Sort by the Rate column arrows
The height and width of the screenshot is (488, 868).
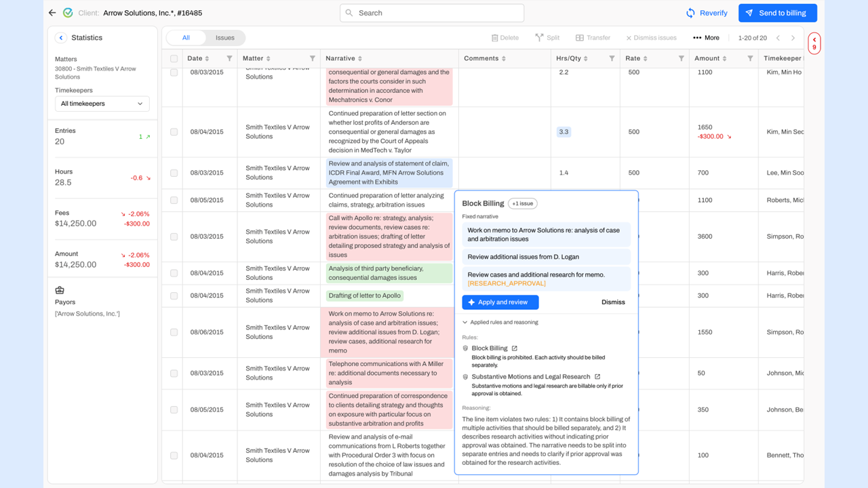645,58
